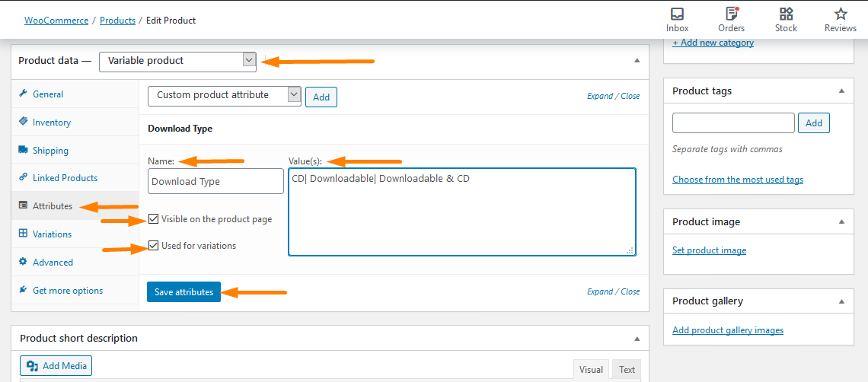The height and width of the screenshot is (382, 868).
Task: Click the Set product image link
Action: pyautogui.click(x=709, y=250)
